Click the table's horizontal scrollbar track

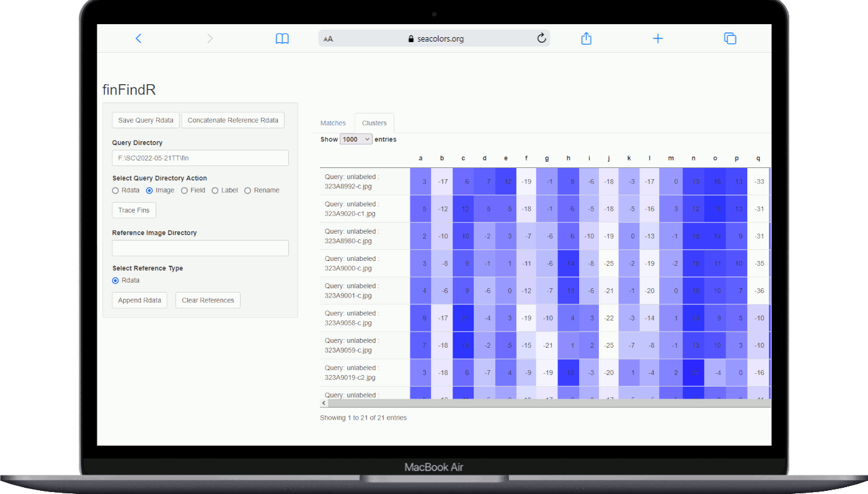(x=546, y=403)
